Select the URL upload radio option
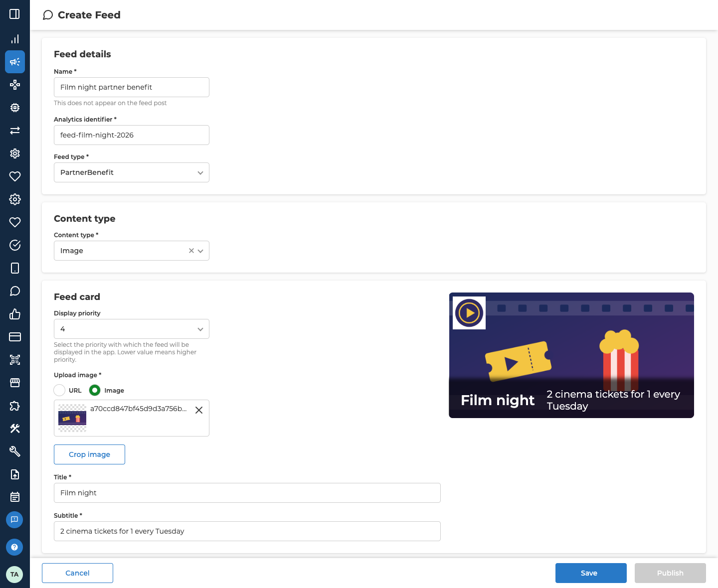Viewport: 718px width, 588px height. point(59,390)
